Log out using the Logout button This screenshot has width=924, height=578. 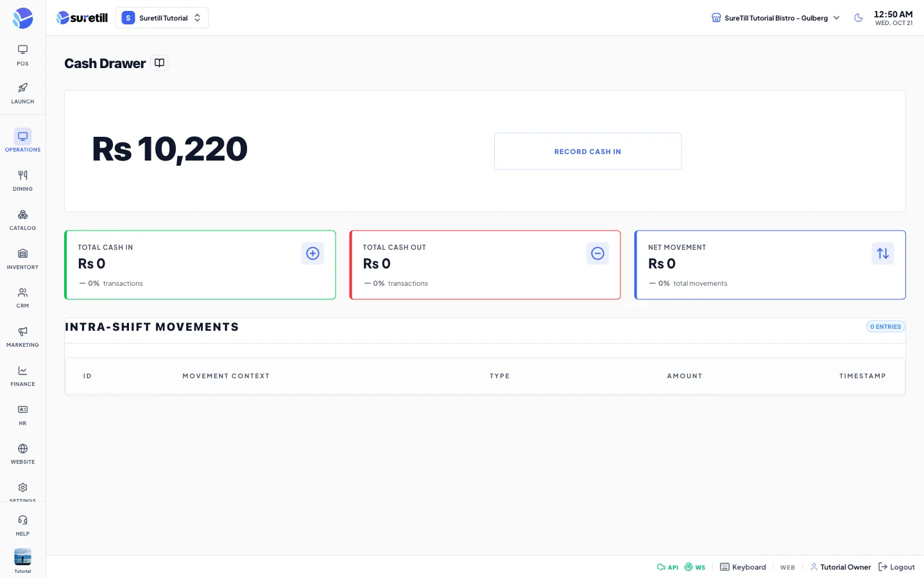896,567
